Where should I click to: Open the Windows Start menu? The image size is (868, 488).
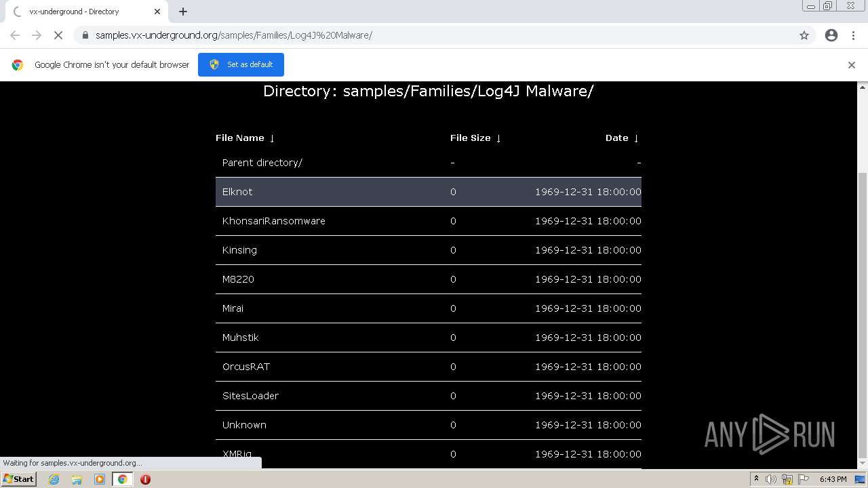click(18, 479)
